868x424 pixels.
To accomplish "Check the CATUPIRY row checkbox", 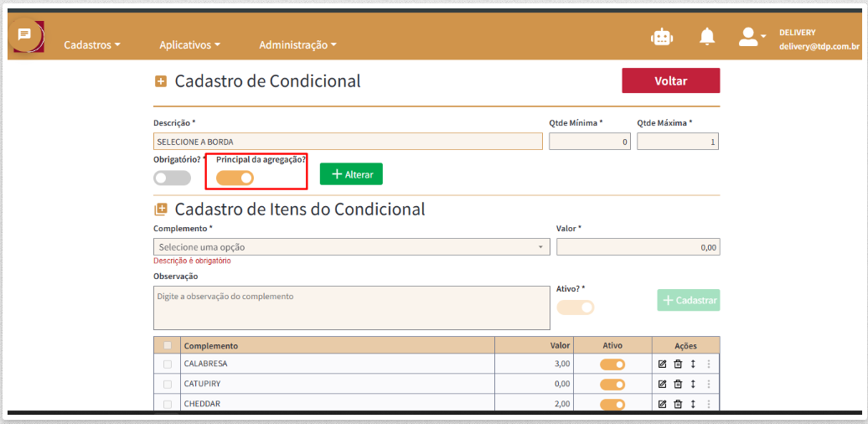I will coord(168,384).
